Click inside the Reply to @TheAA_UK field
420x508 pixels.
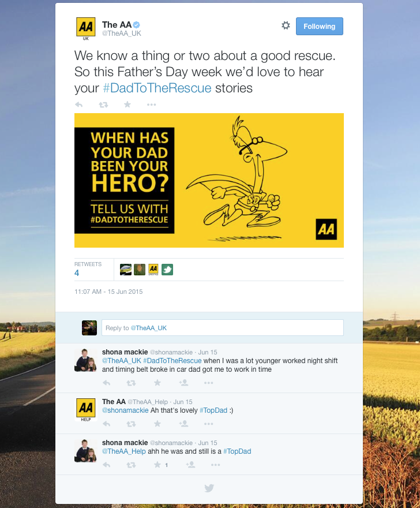(x=223, y=328)
